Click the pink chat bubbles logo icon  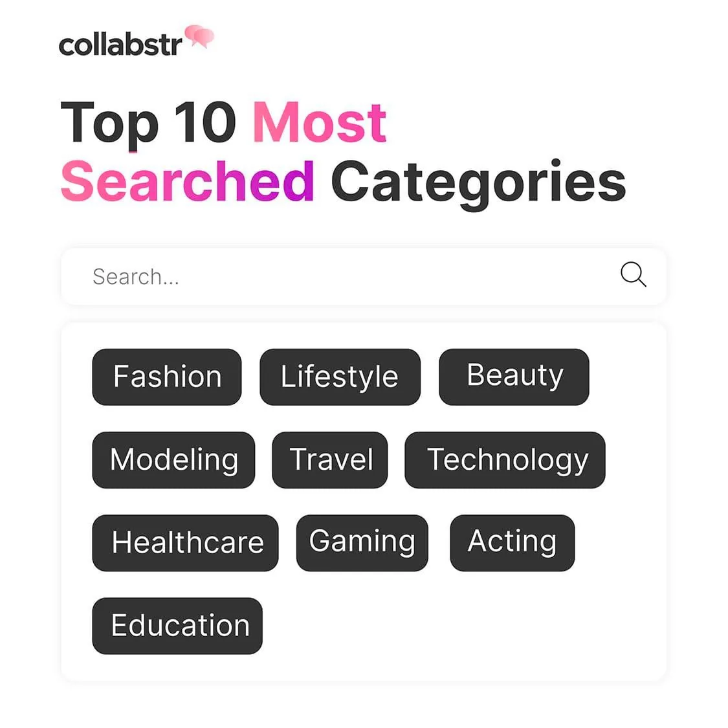point(199,36)
